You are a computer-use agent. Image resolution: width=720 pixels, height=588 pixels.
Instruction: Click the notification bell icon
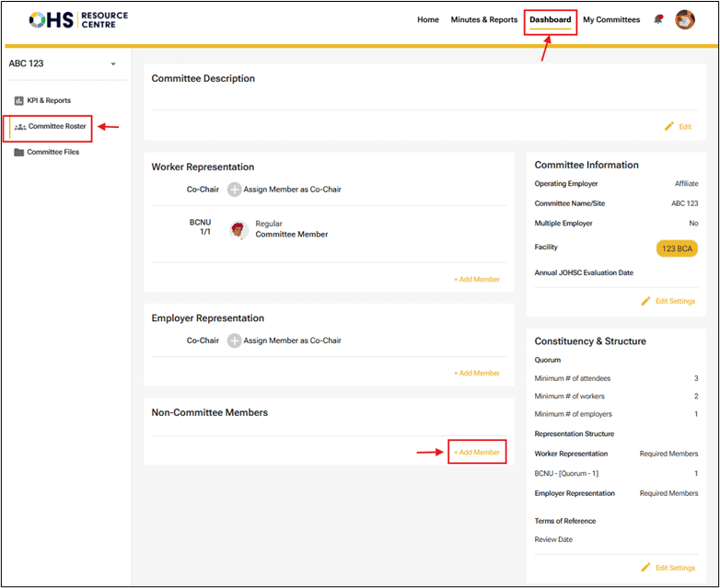(658, 19)
